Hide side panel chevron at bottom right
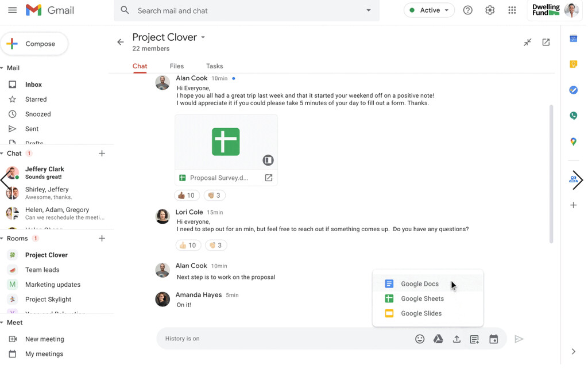Image resolution: width=588 pixels, height=368 pixels. click(574, 351)
